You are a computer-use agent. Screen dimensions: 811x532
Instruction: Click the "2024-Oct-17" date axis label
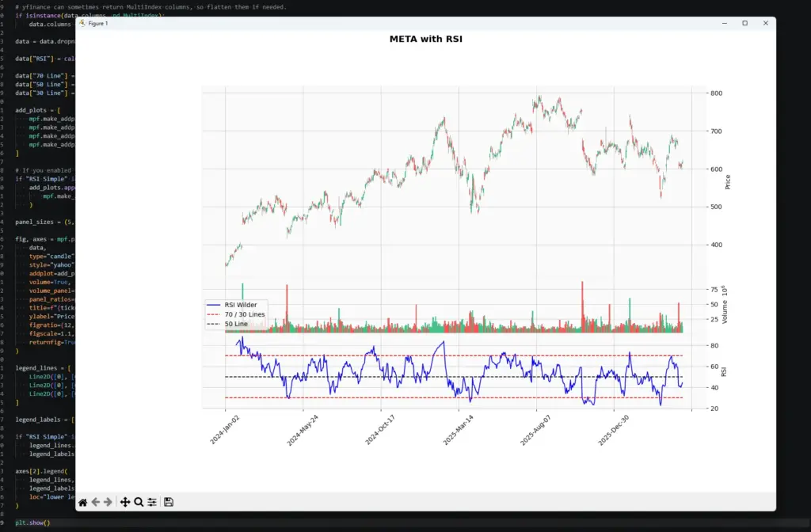point(380,430)
